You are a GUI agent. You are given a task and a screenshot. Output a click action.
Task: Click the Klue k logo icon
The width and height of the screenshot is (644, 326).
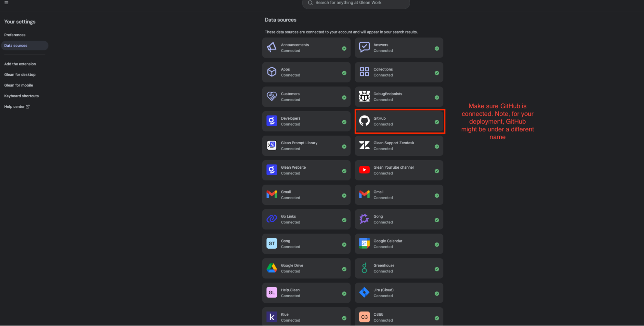pos(272,317)
